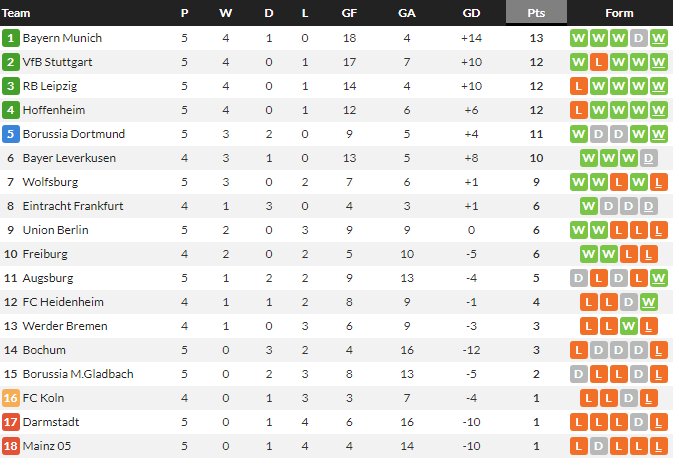The height and width of the screenshot is (458, 674).
Task: Click Borussia Dortmund's blue position 5 badge
Action: click(11, 134)
